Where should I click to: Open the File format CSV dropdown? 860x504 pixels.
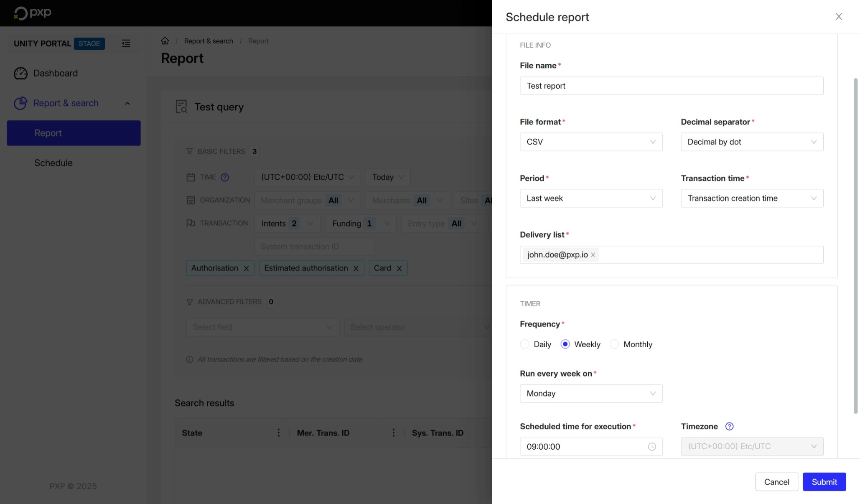point(590,142)
